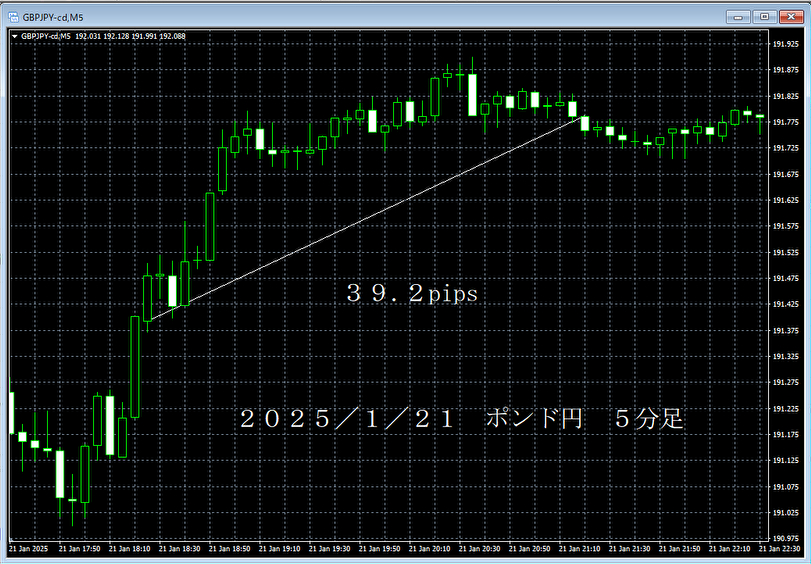Click the 21 Jan 18:10 time axis label
The height and width of the screenshot is (564, 811).
(129, 550)
